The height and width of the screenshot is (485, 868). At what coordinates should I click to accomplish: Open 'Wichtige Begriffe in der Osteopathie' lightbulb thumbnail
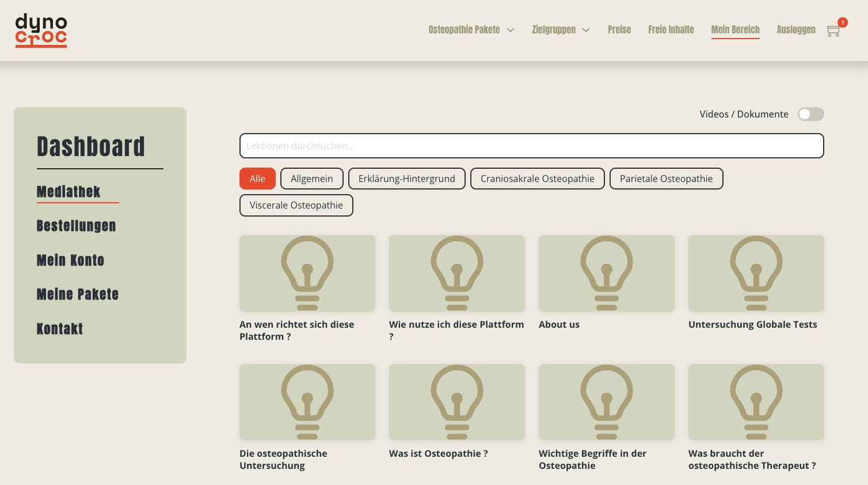606,402
